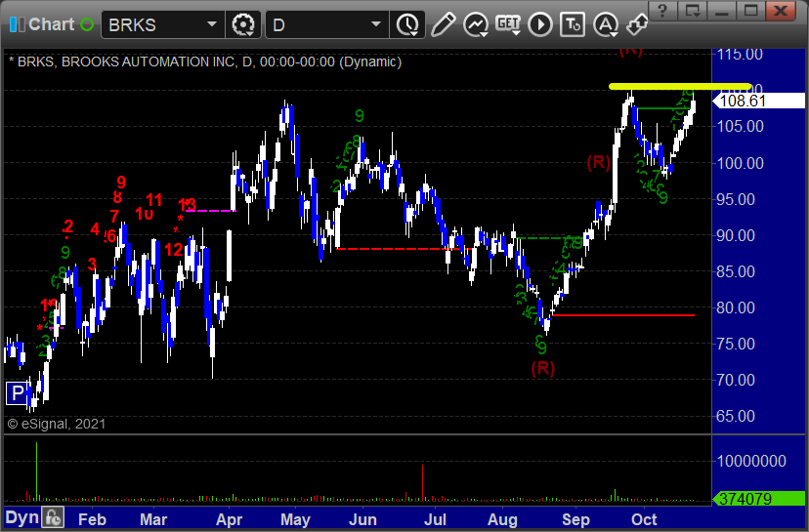Image resolution: width=809 pixels, height=532 pixels.
Task: Click the tall red volume bar in June
Action: point(422,483)
